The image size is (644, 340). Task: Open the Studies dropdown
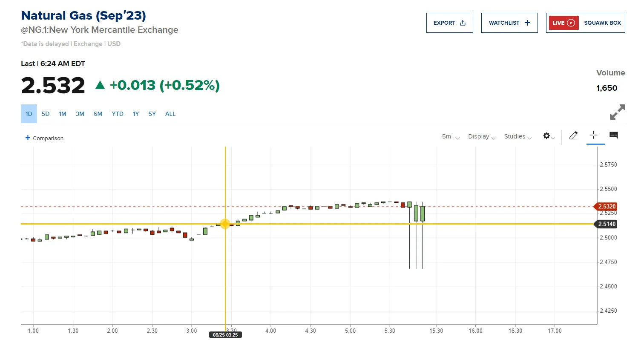(x=518, y=137)
